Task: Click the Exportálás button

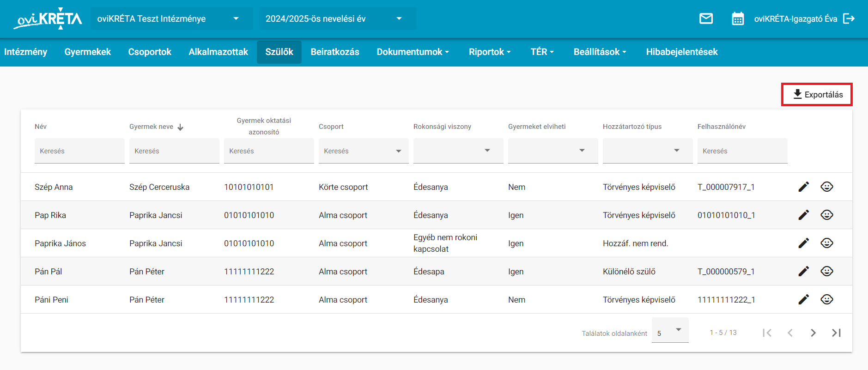Action: click(x=817, y=94)
